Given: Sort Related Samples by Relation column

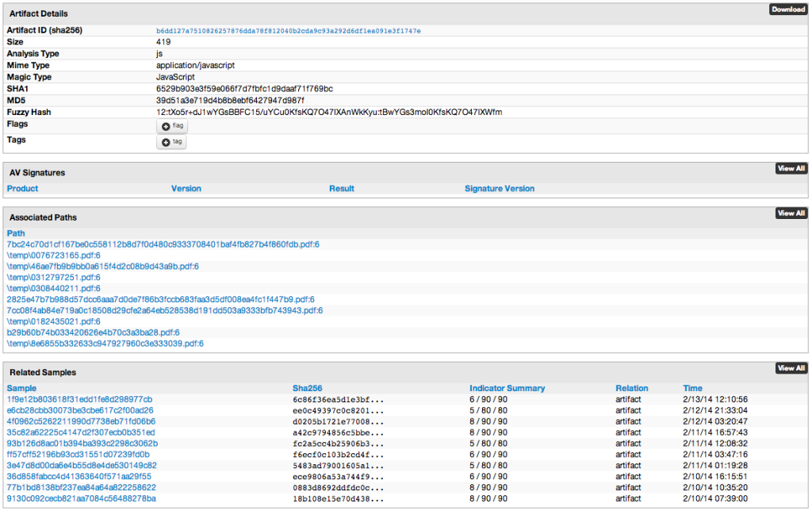Looking at the screenshot, I should [631, 389].
